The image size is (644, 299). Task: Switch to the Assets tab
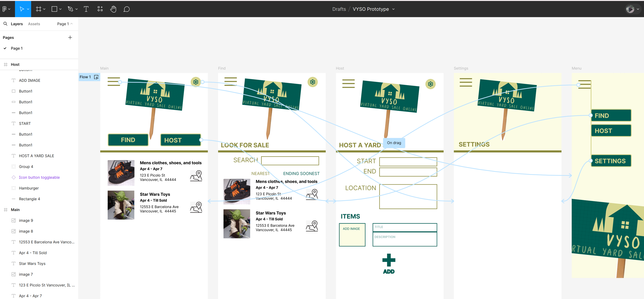pos(34,24)
